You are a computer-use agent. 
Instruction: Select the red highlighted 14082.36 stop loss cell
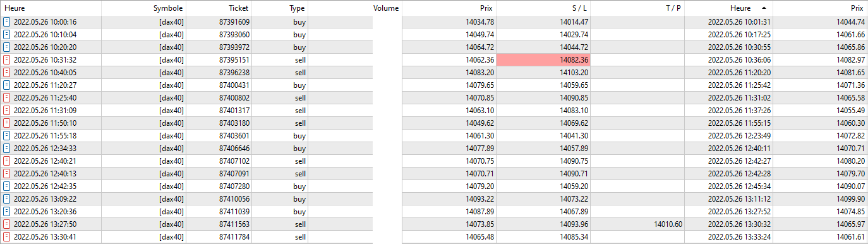[x=543, y=60]
